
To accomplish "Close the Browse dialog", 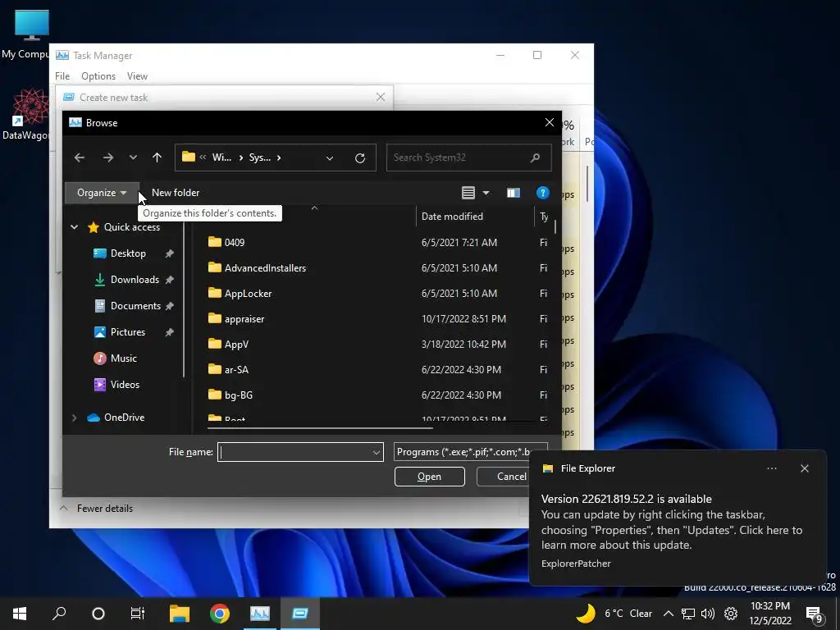I will [549, 123].
